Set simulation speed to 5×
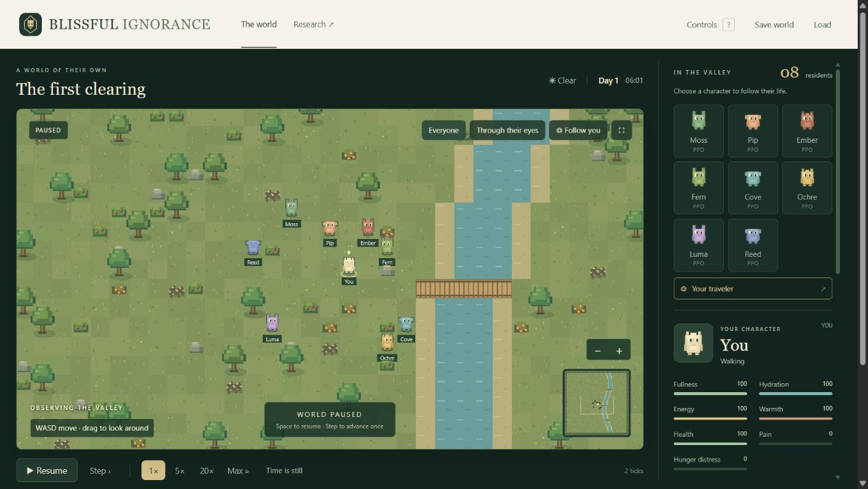This screenshot has height=489, width=868. 180,470
